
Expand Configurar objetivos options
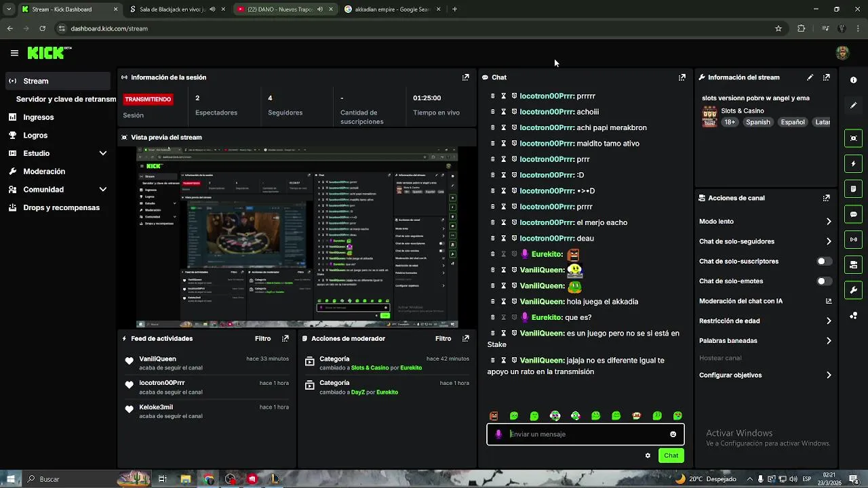829,375
